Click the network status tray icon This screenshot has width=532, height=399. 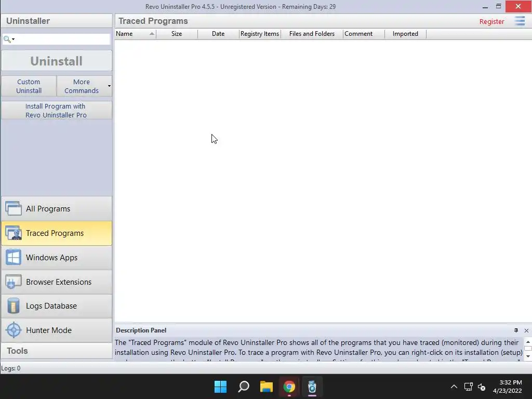click(x=469, y=387)
